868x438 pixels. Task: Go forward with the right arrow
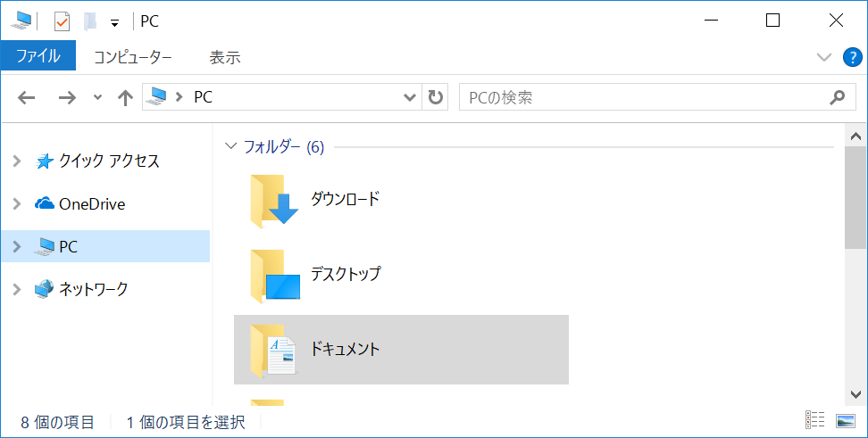pyautogui.click(x=67, y=98)
